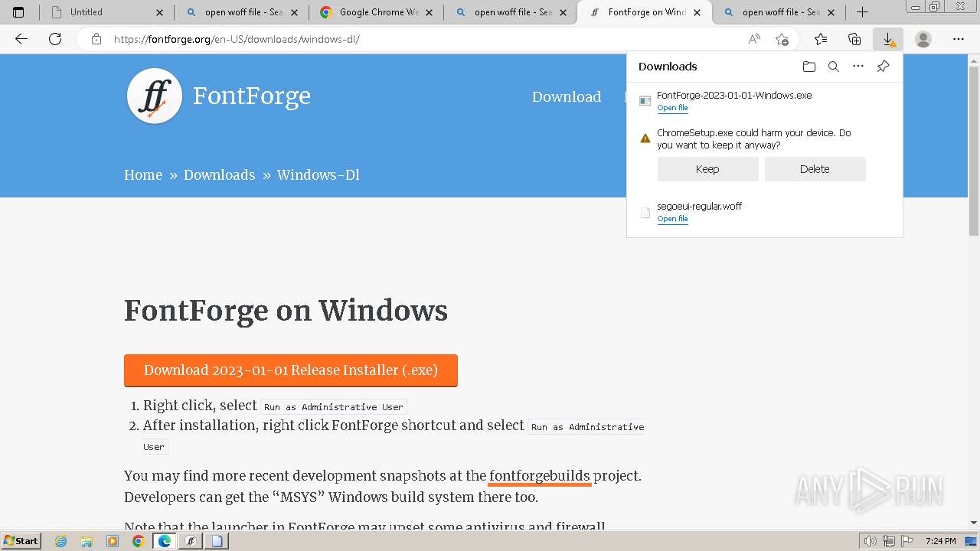Image resolution: width=980 pixels, height=551 pixels.
Task: Open the Favorites list icon
Action: (x=821, y=39)
